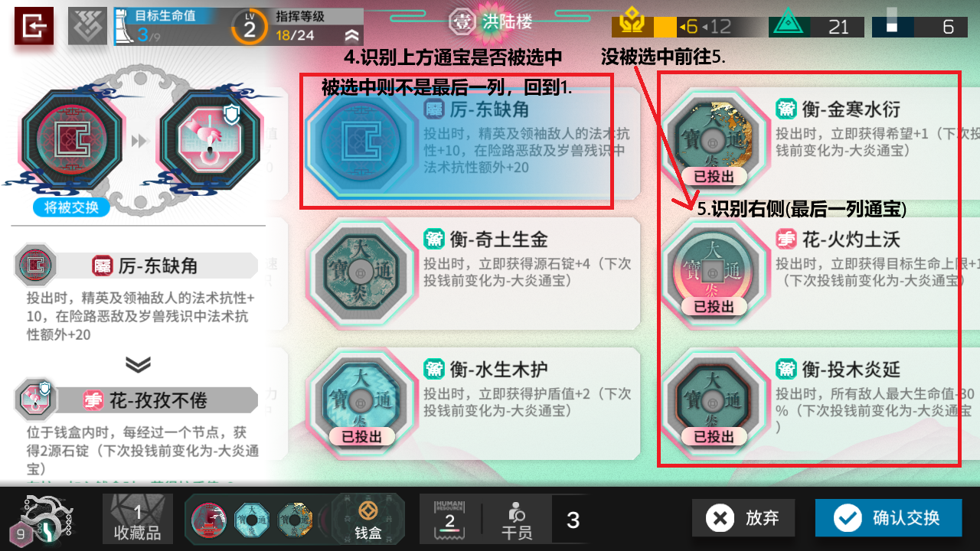Screen dimensions: 980x551
Task: Click the double-arrow between the swap coins
Action: coord(140,142)
